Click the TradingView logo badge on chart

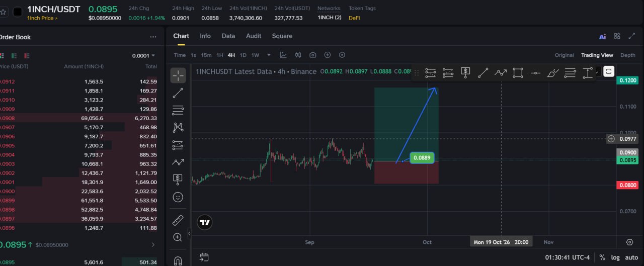(205, 222)
